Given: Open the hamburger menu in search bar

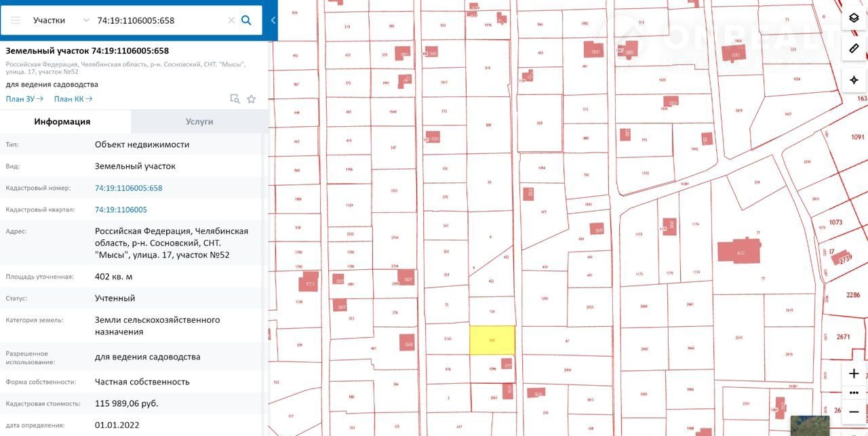Looking at the screenshot, I should pyautogui.click(x=16, y=20).
